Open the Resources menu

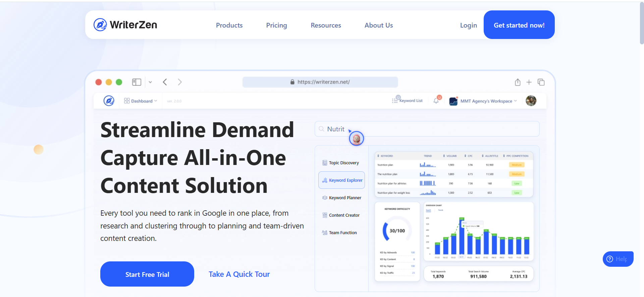point(326,25)
